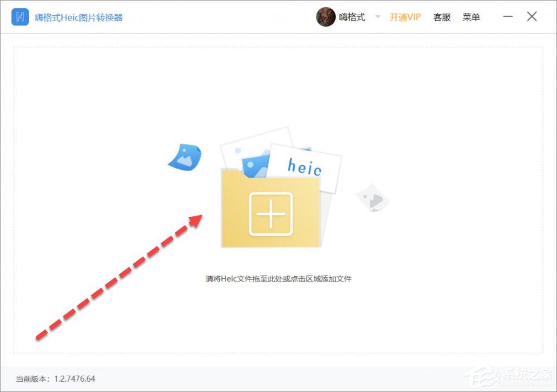This screenshot has height=392, width=557.
Task: Click the HEIC converter logo icon
Action: tap(20, 17)
